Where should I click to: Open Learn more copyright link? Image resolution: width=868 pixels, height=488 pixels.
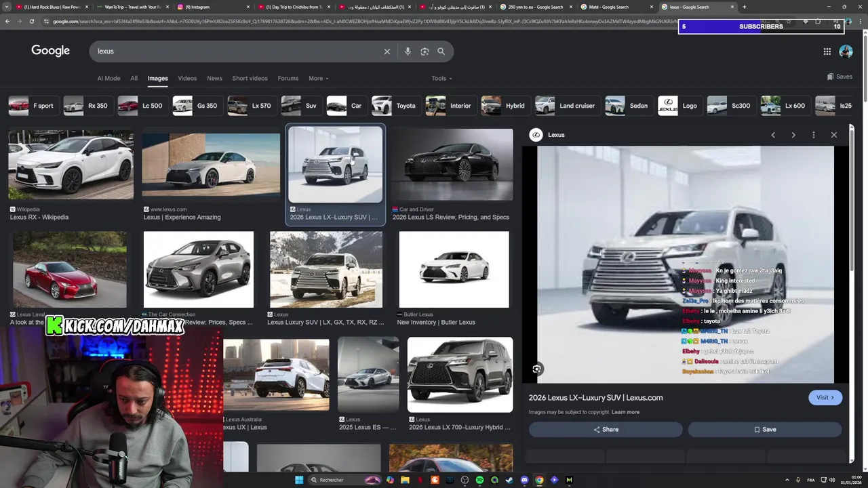(x=625, y=412)
